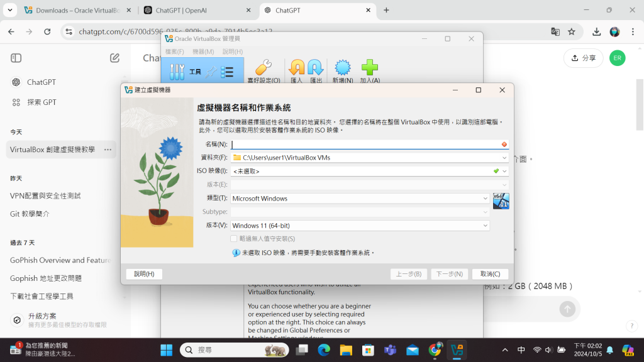
Task: Open the clock showing 下午 02:02
Action: click(588, 350)
